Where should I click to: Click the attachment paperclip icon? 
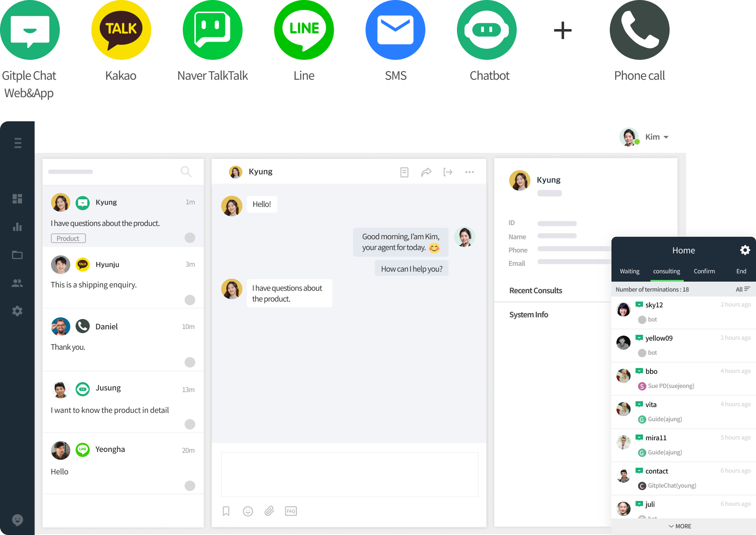(269, 511)
